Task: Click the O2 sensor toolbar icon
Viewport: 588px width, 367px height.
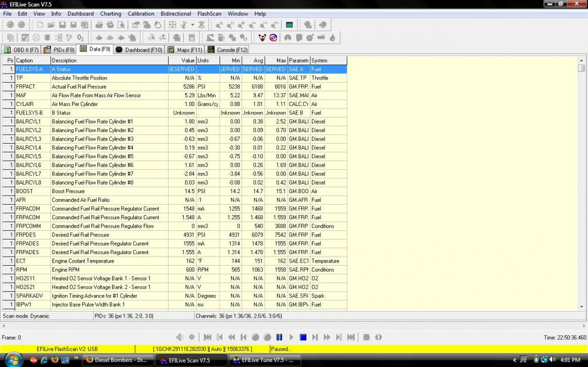Action: [x=81, y=38]
